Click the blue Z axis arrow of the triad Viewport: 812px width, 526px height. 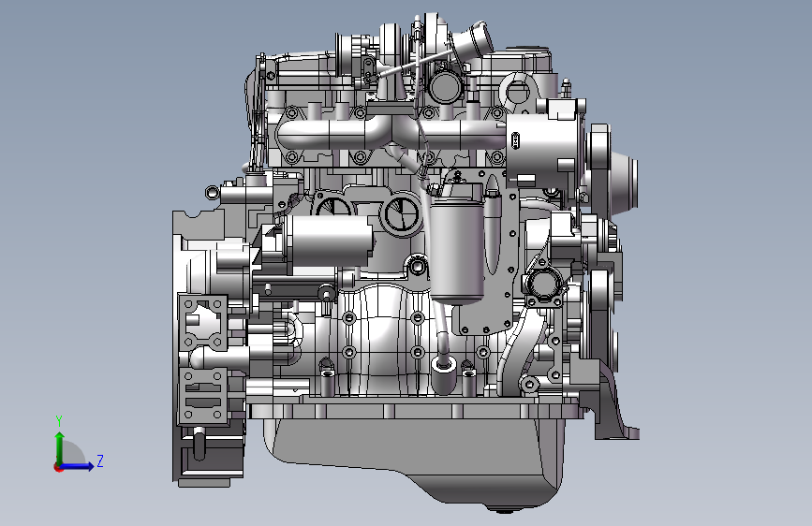click(76, 466)
